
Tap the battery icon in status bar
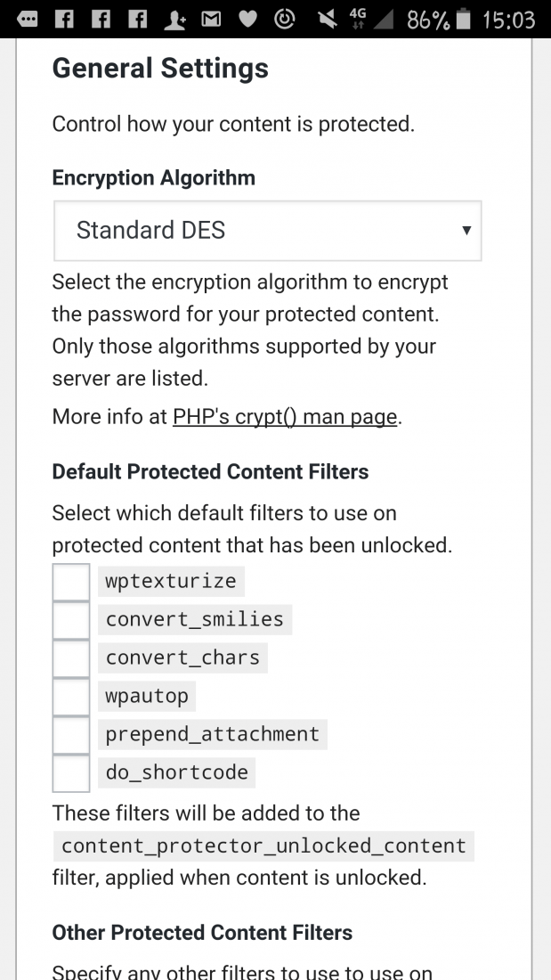click(x=463, y=20)
